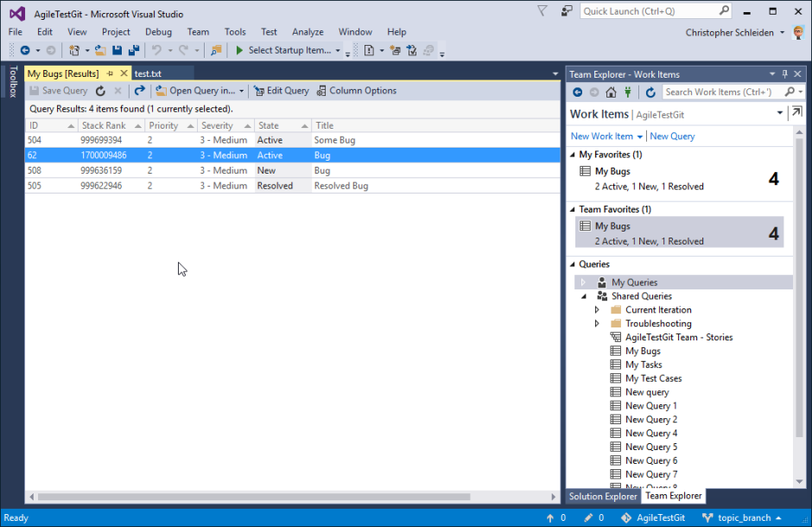Switch to the test.txt tab
Image resolution: width=812 pixels, height=527 pixels.
tap(149, 74)
